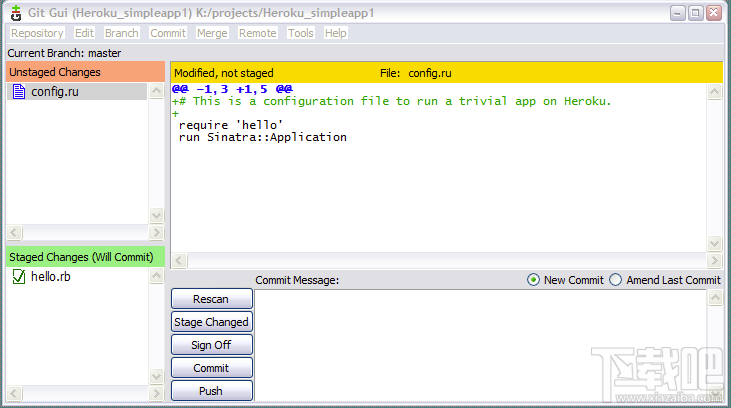This screenshot has width=731, height=408.
Task: Click the config.ru file document icon
Action: [19, 91]
